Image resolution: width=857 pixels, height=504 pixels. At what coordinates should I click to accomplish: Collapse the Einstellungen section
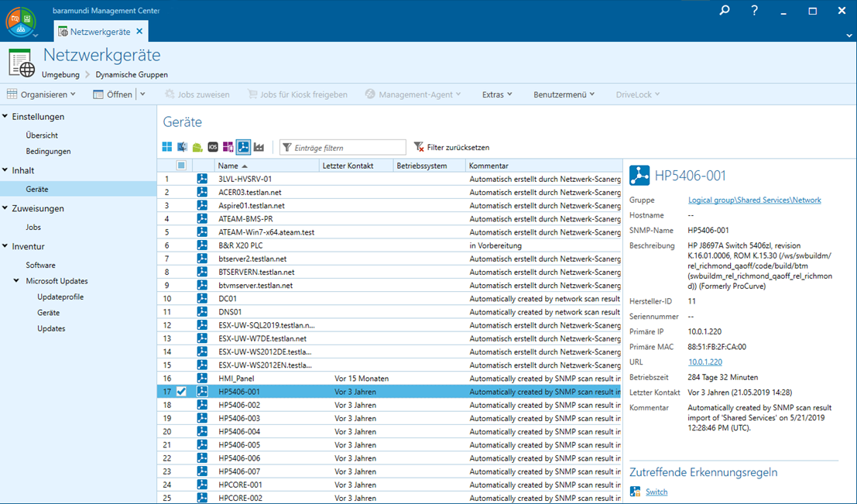tap(5, 116)
